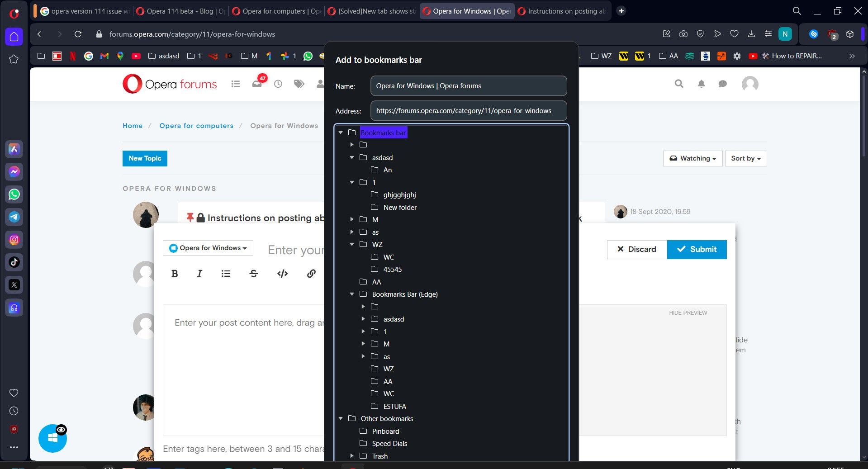Open the snapshot camera tool in the address bar

(x=683, y=34)
